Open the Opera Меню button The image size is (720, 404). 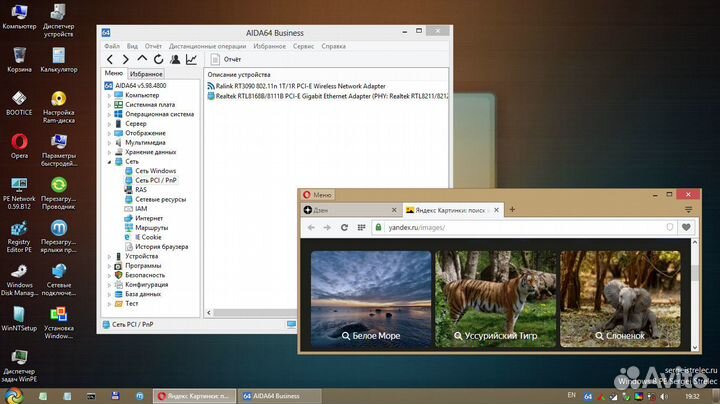click(318, 194)
